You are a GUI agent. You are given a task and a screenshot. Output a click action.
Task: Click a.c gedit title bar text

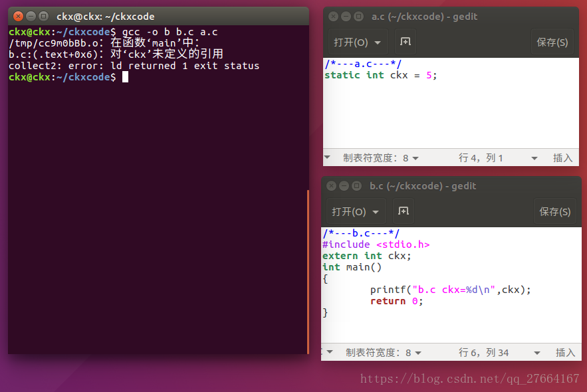pos(424,17)
